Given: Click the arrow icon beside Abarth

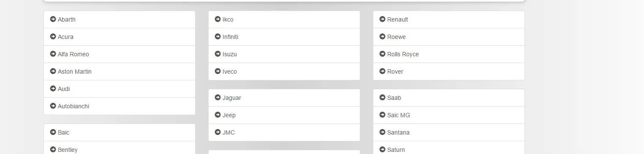Looking at the screenshot, I should [53, 19].
